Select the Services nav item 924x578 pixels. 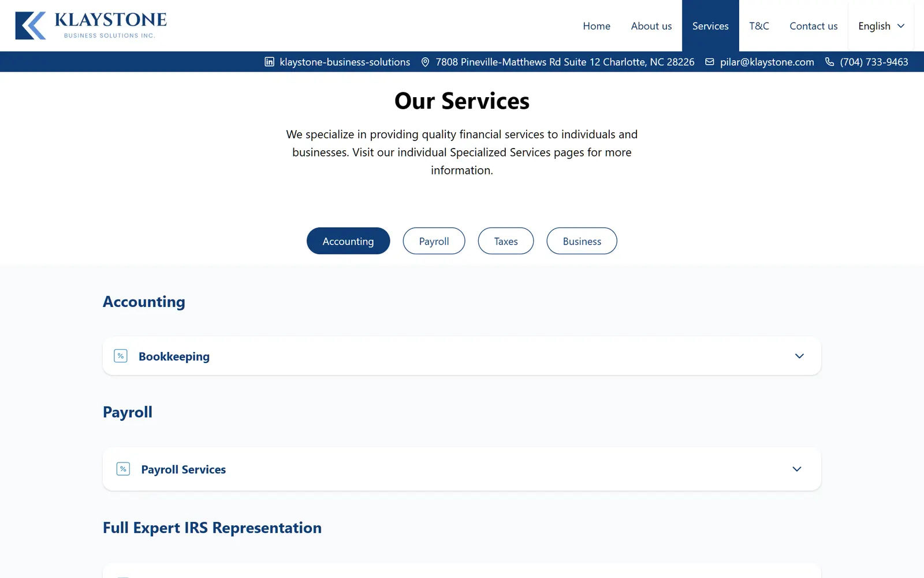coord(710,26)
